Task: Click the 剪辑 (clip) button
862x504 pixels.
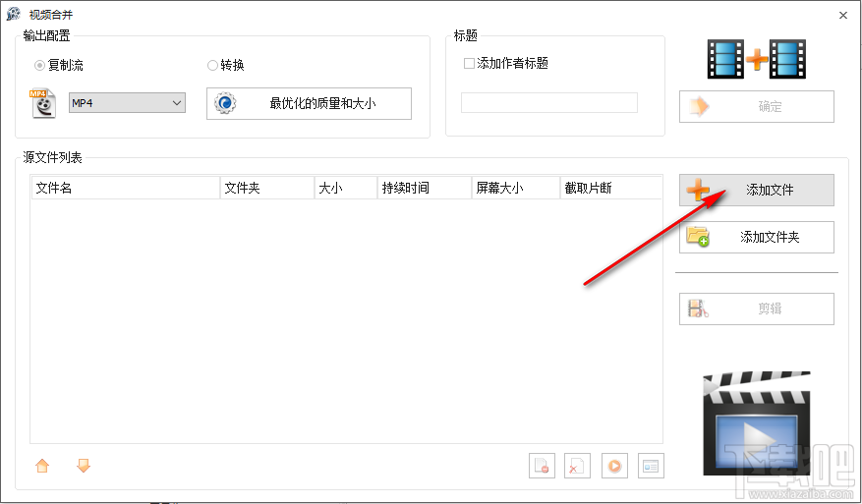Action: point(757,308)
